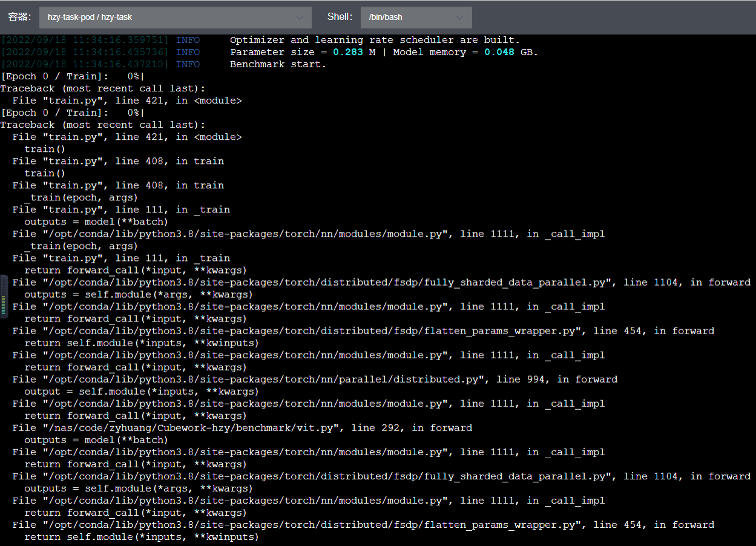Click the first '[Epoch 0 / Train]' progress line

(x=73, y=76)
